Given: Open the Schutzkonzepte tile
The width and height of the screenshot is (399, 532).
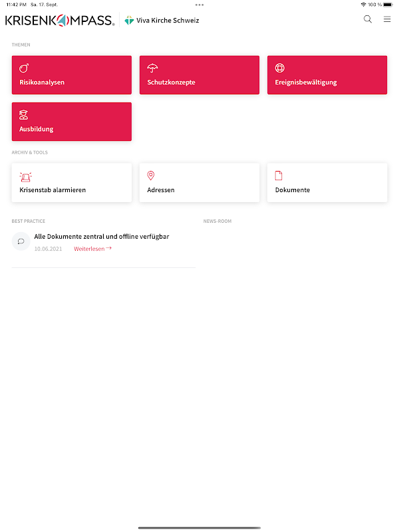Looking at the screenshot, I should tap(199, 75).
